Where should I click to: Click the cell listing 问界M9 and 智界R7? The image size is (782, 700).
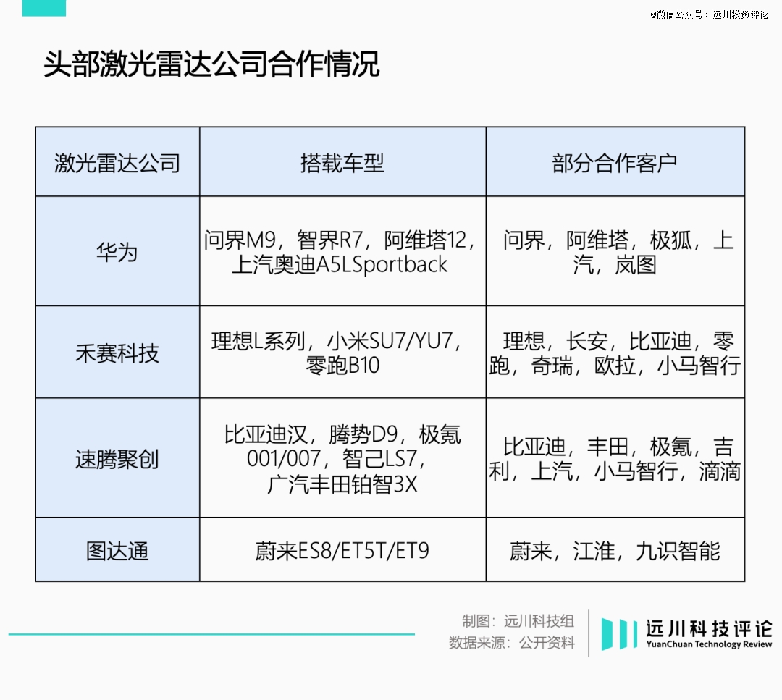342,252
